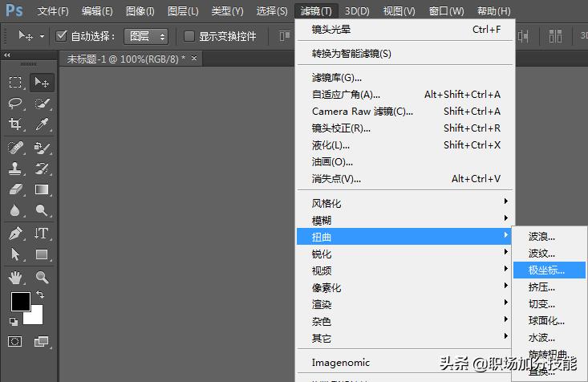588x382 pixels.
Task: Choose 波浪... from the distort submenu
Action: 549,237
